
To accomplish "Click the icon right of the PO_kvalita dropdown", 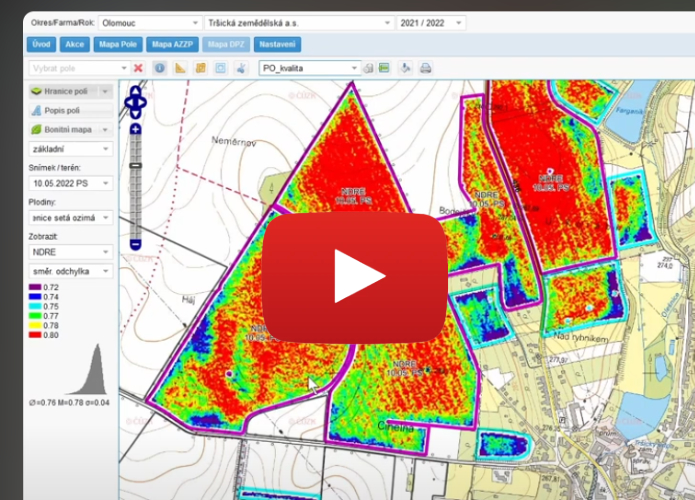I will [368, 68].
